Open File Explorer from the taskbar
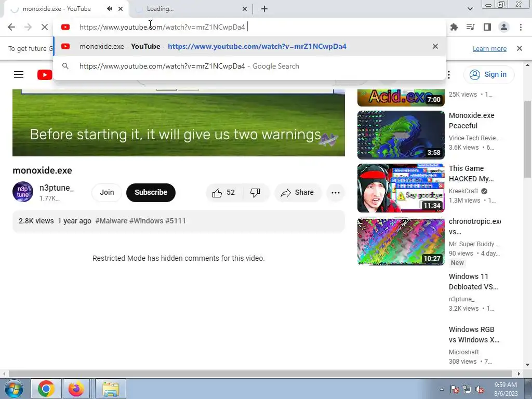Screen dimensions: 532x399 pos(111,389)
